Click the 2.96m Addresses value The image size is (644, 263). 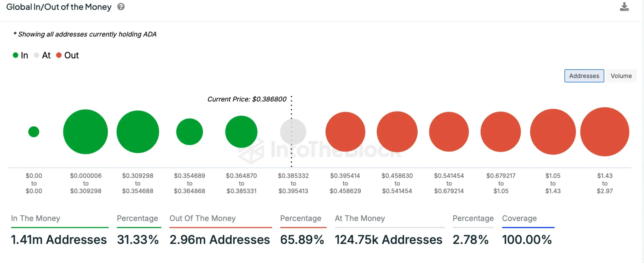pyautogui.click(x=220, y=239)
